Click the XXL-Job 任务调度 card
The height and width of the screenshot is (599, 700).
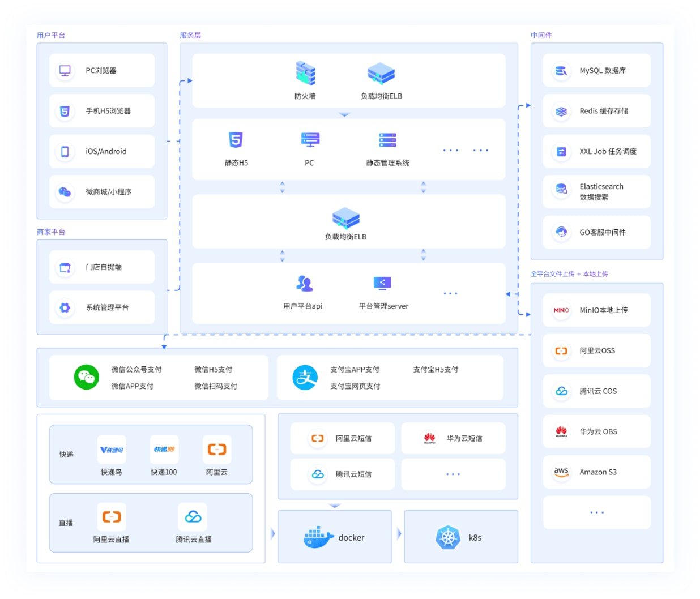click(597, 151)
